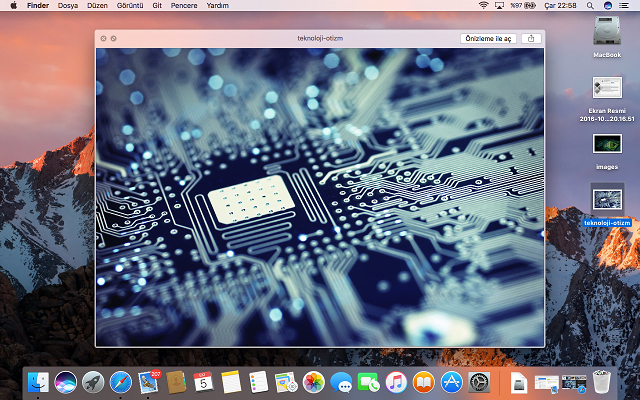Open Contacts address book in Dock
The image size is (640, 400).
pyautogui.click(x=176, y=382)
